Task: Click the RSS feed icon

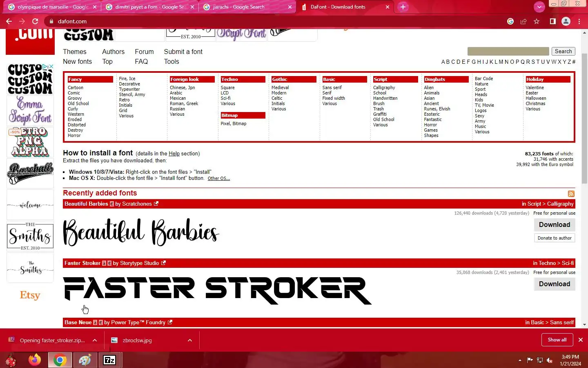Action: click(x=571, y=194)
